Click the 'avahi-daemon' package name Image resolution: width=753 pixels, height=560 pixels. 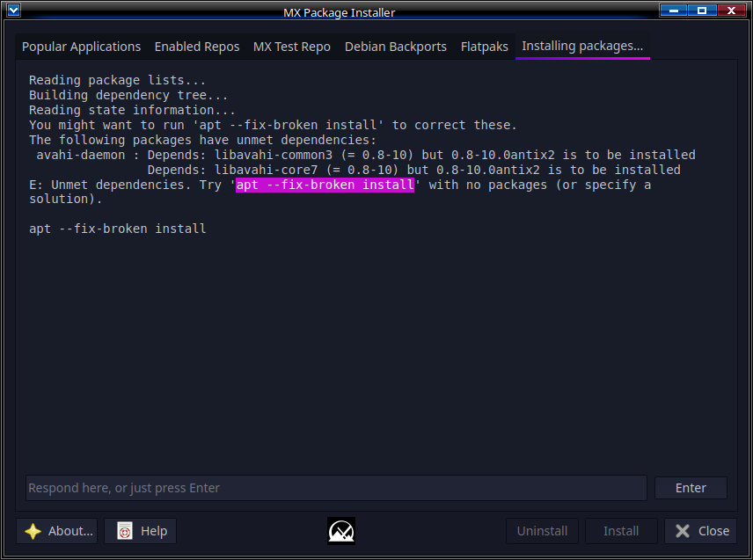pos(81,155)
